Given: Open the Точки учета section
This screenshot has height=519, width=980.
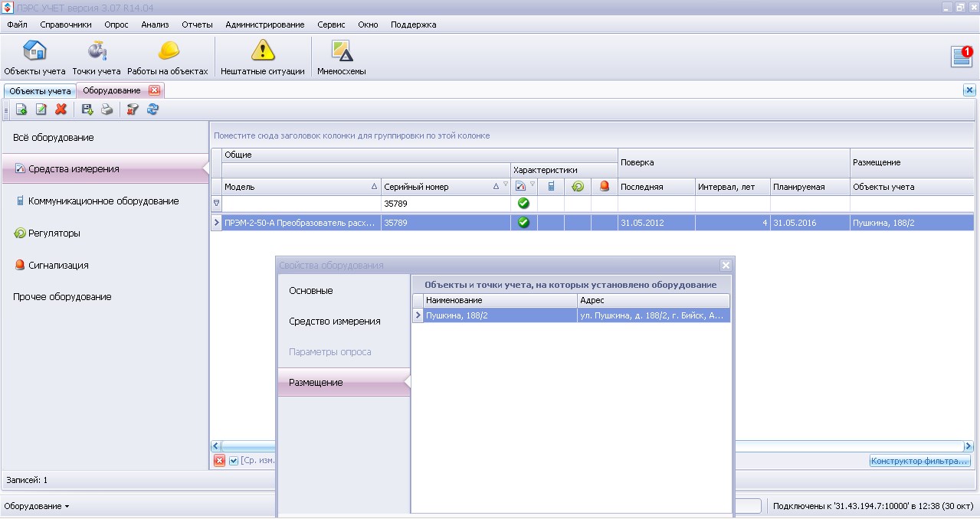Looking at the screenshot, I should click(x=97, y=57).
